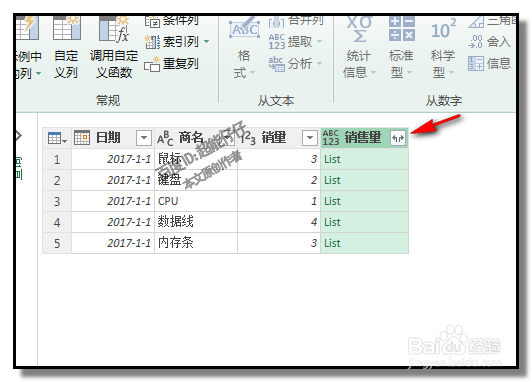Click the Rounding (舍入) command

pyautogui.click(x=489, y=42)
